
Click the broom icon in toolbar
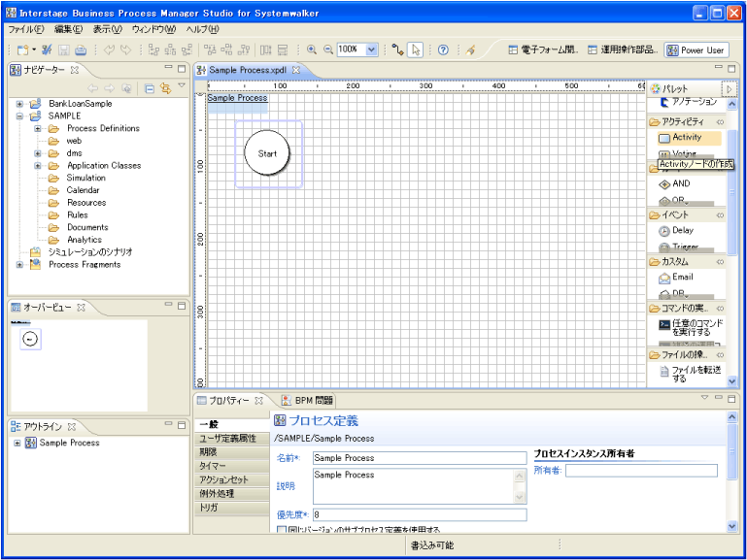click(471, 49)
